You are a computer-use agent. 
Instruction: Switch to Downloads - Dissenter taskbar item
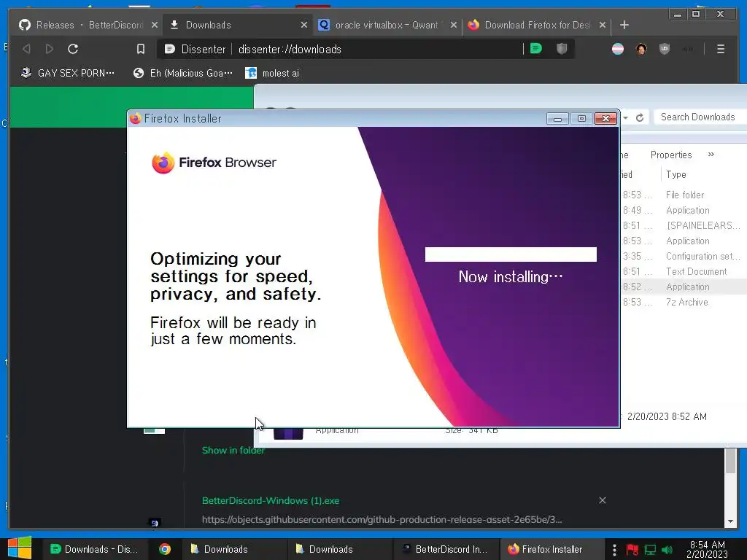click(94, 549)
